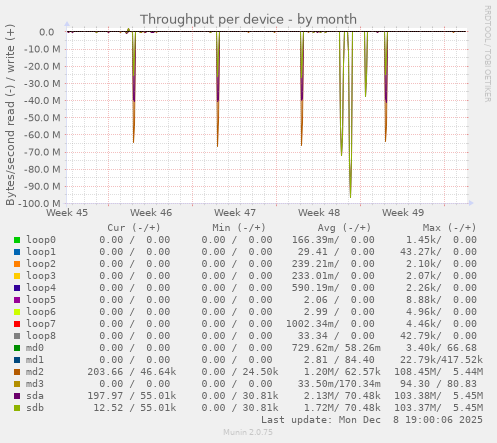Viewport: 497px width, 443px height.
Task: Click the '-100.0 M' y-axis label
Action: pyautogui.click(x=39, y=203)
